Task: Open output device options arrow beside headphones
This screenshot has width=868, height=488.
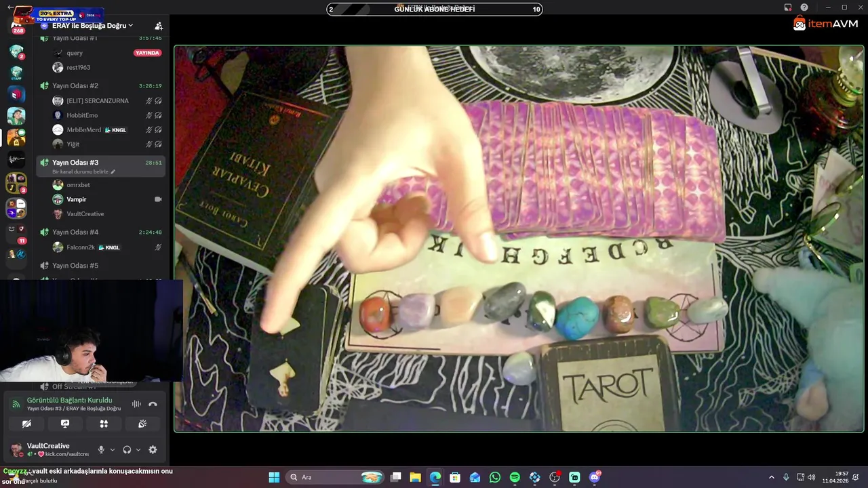Action: (x=138, y=449)
